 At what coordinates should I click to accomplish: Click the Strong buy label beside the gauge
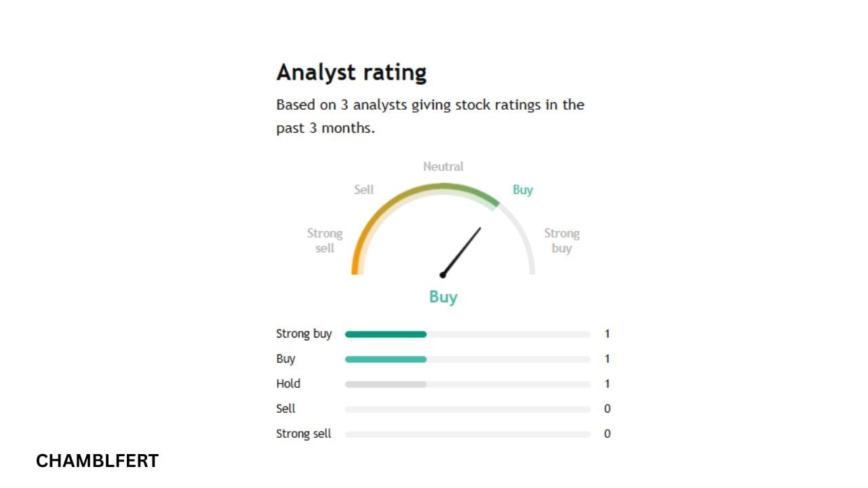[x=561, y=241]
